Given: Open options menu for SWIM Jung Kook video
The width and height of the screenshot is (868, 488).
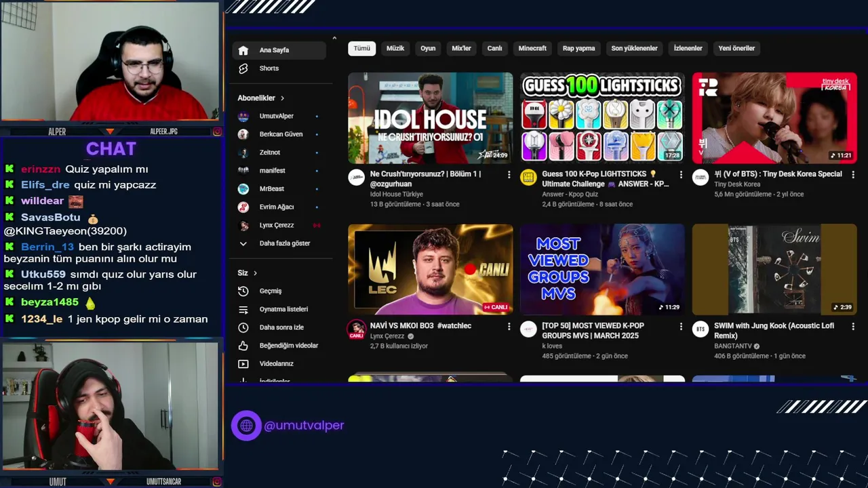Looking at the screenshot, I should [x=853, y=327].
